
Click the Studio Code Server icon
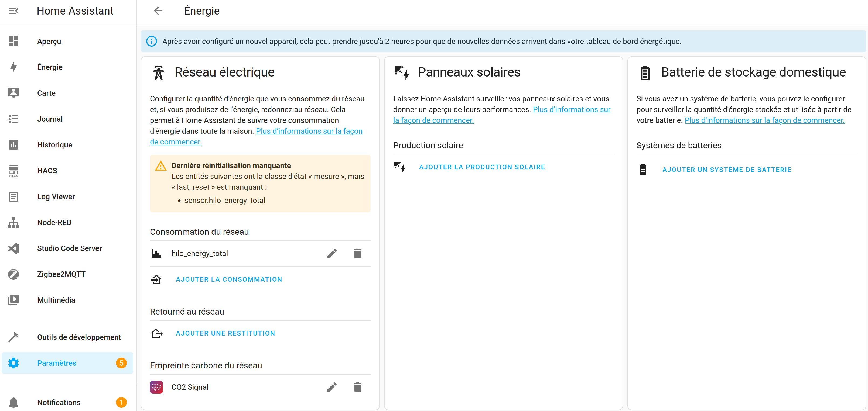tap(13, 248)
